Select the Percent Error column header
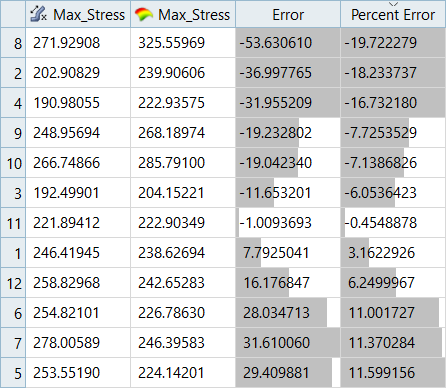The height and width of the screenshot is (388, 446). pos(393,14)
